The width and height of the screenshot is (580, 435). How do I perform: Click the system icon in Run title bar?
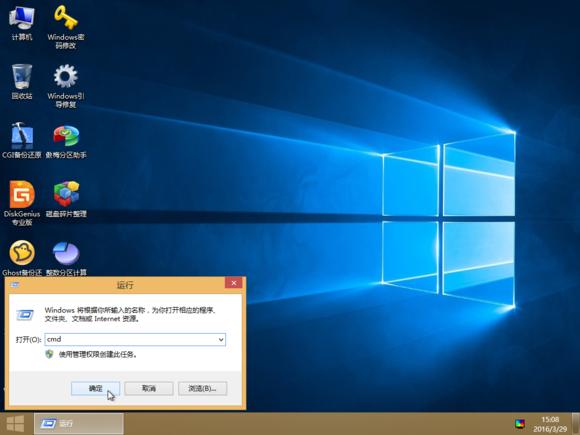coord(15,284)
